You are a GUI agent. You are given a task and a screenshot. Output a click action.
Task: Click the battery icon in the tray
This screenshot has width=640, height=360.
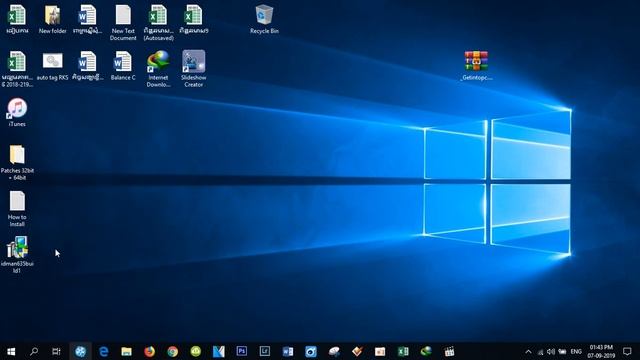[562, 351]
